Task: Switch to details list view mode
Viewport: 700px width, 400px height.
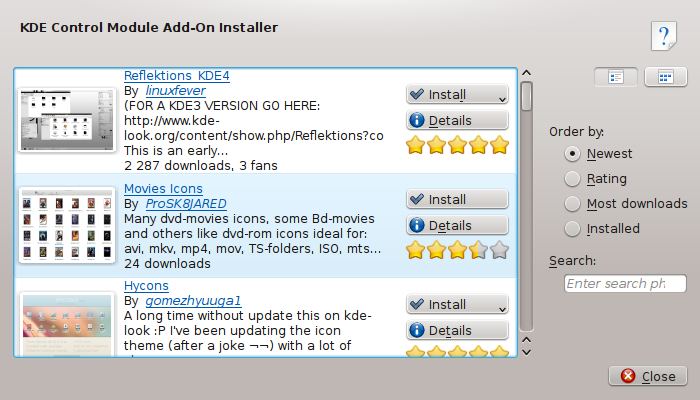Action: pyautogui.click(x=616, y=77)
